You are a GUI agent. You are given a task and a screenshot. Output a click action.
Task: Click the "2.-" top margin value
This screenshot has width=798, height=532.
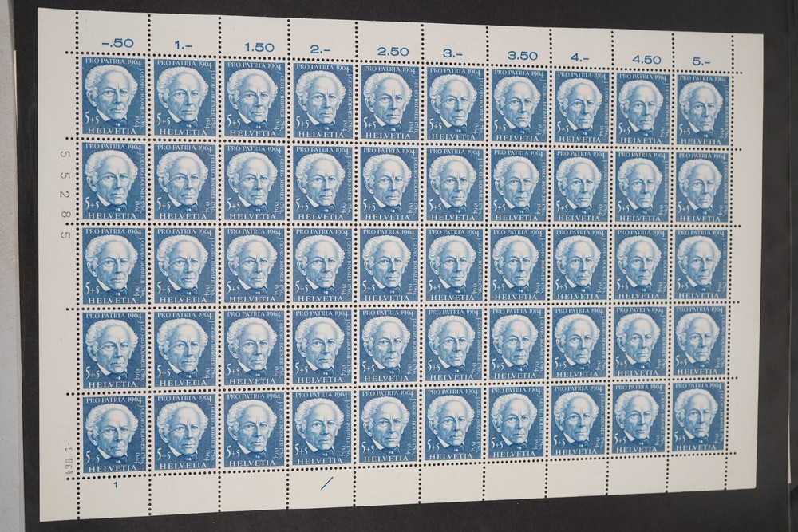(321, 49)
